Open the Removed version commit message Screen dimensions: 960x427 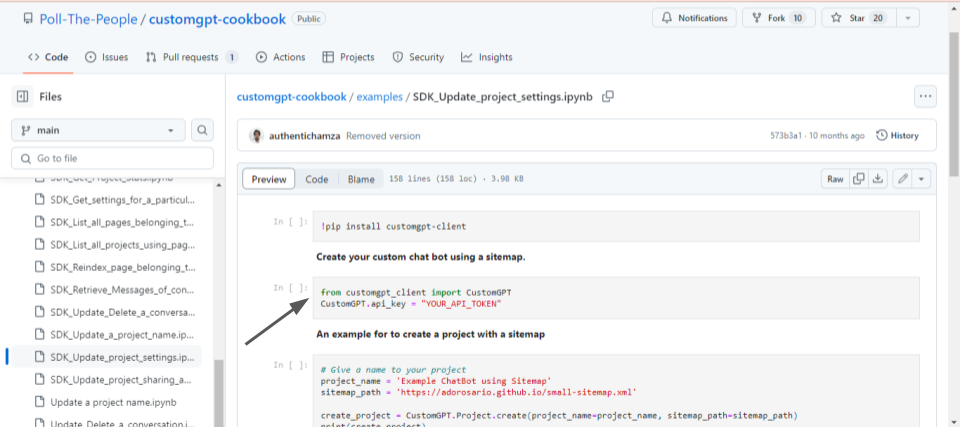pos(383,136)
